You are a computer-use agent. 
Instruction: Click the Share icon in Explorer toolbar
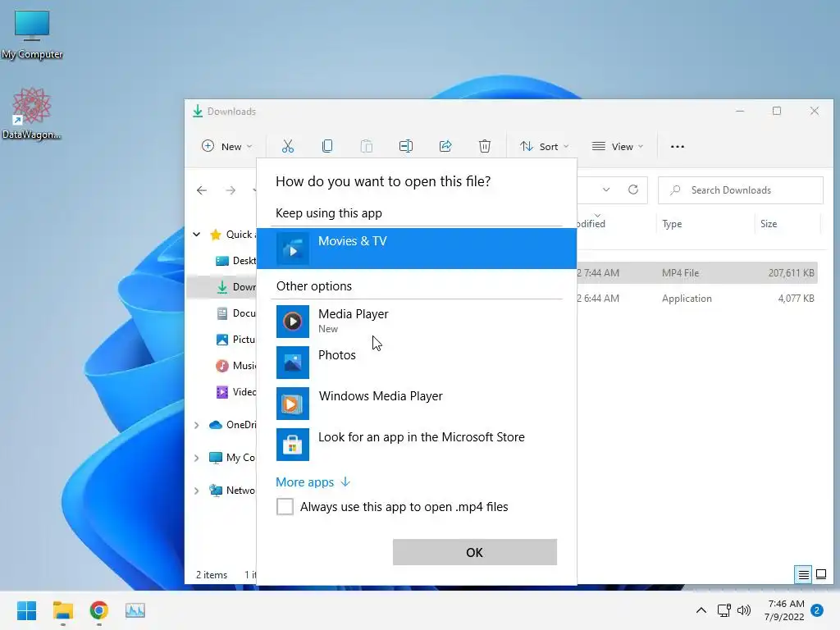click(x=445, y=146)
